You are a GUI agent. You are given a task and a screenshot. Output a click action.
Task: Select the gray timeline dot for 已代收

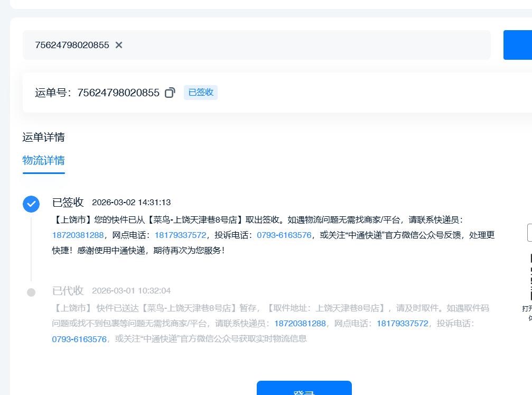31,292
